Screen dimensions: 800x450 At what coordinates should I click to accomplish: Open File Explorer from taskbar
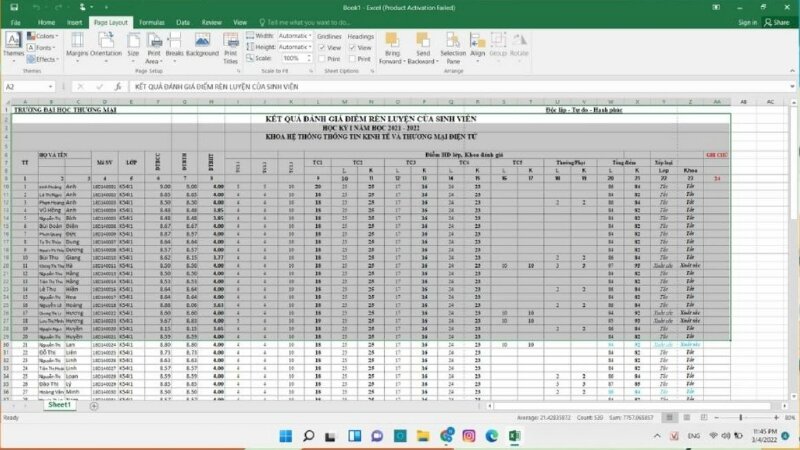(423, 436)
